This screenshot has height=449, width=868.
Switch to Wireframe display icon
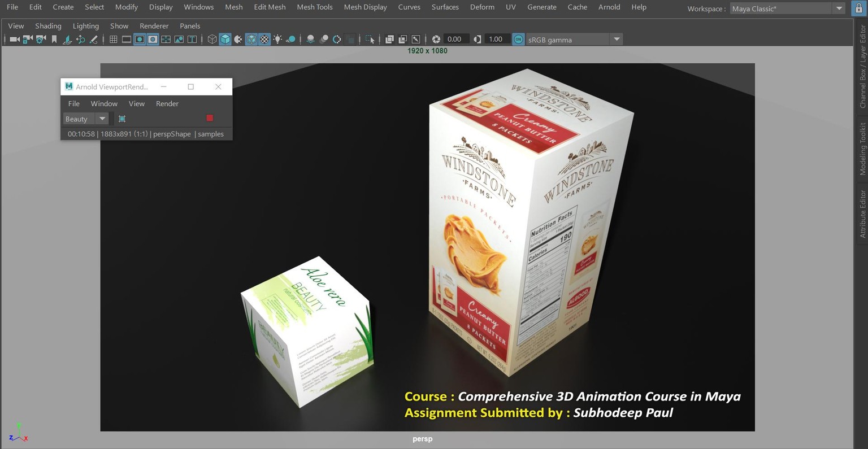point(212,39)
